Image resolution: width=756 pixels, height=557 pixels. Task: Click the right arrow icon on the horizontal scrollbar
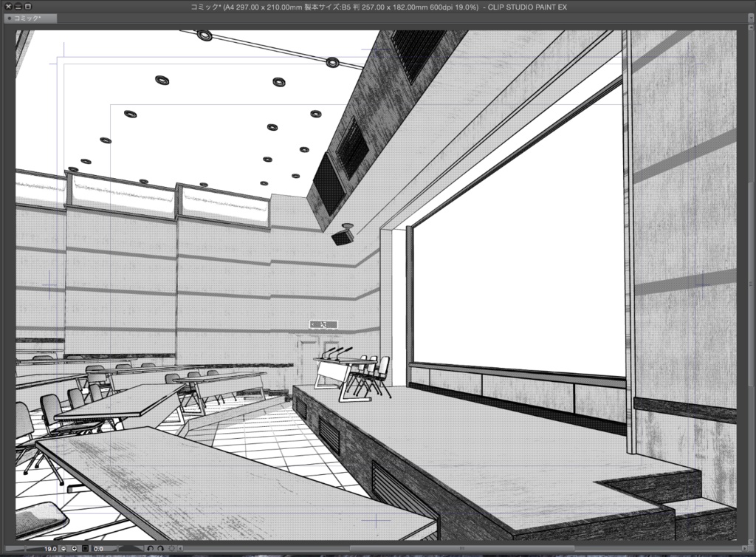(x=743, y=547)
